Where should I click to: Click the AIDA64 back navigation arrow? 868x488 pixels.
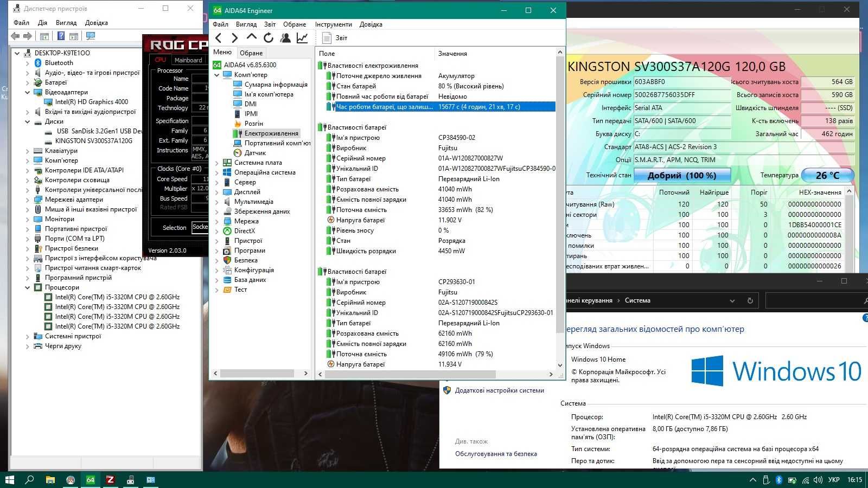pos(219,38)
